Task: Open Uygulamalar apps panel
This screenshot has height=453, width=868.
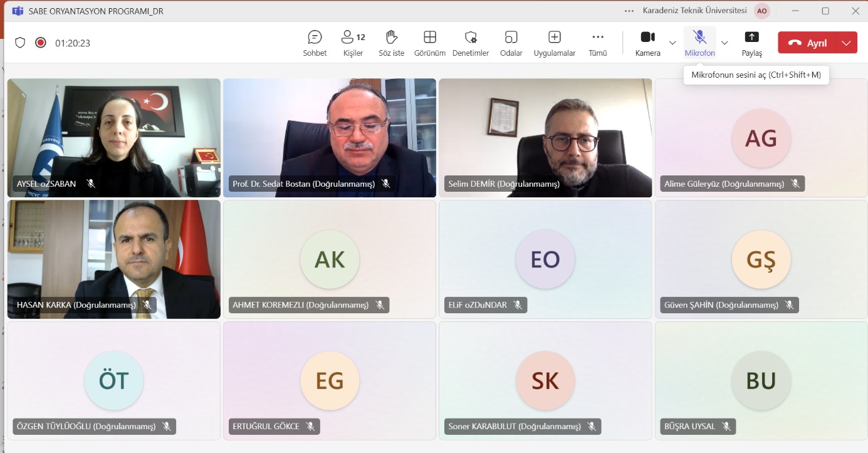Action: 554,43
